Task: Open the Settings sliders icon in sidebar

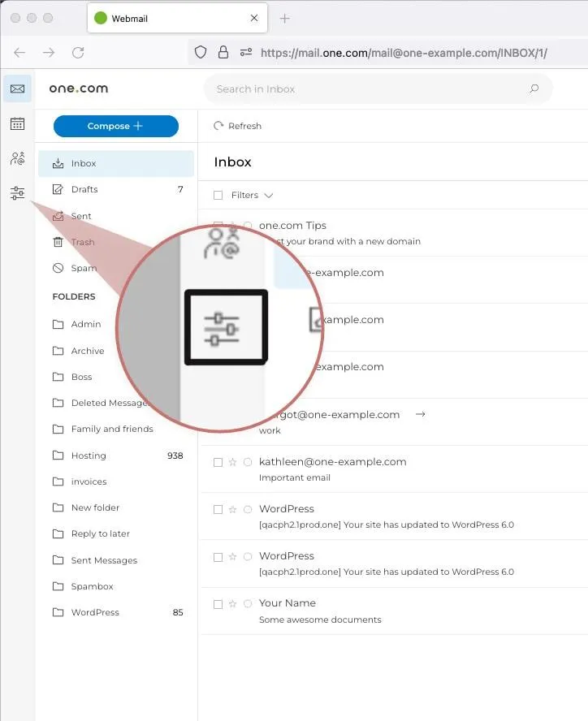Action: click(x=18, y=193)
